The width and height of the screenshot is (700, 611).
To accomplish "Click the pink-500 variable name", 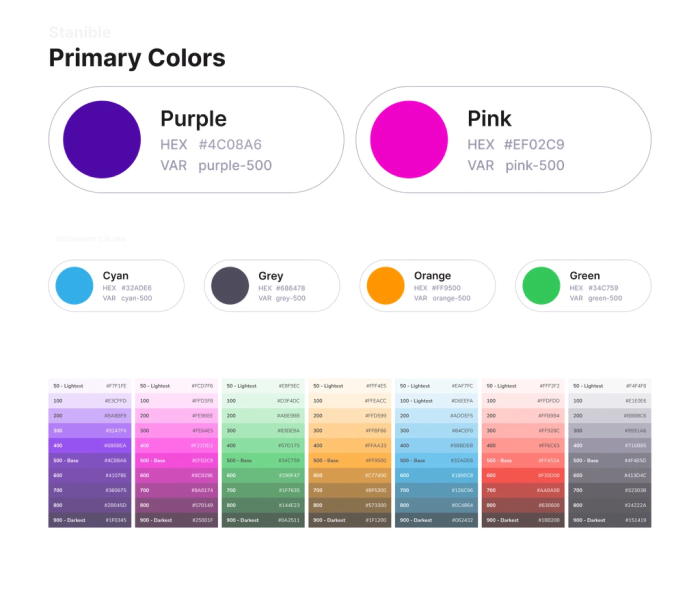I will [534, 165].
